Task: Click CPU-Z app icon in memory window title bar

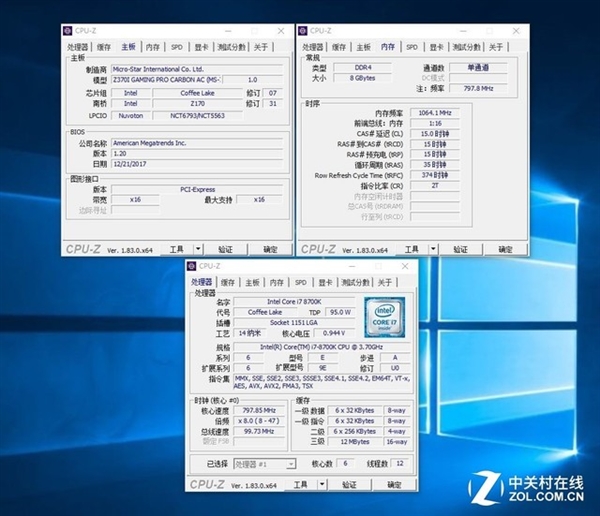Action: [x=303, y=31]
